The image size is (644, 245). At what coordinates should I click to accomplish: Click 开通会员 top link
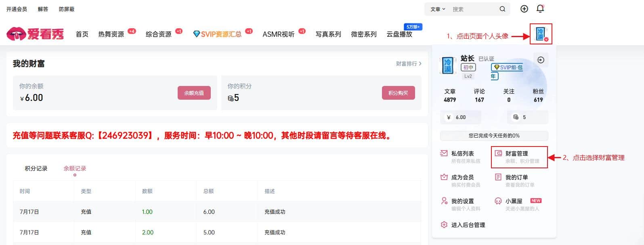[17, 9]
